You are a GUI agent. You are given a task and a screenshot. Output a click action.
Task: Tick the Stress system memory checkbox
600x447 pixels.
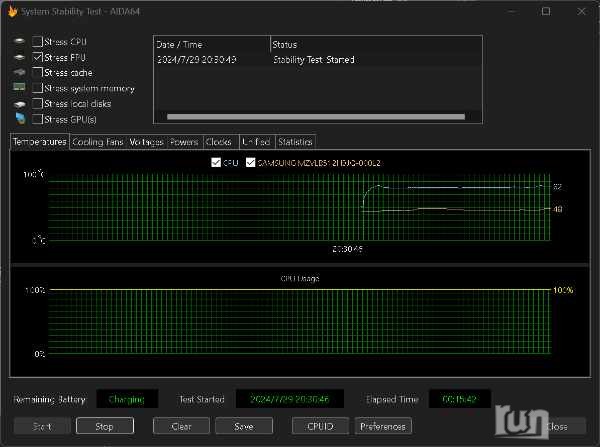[x=38, y=88]
